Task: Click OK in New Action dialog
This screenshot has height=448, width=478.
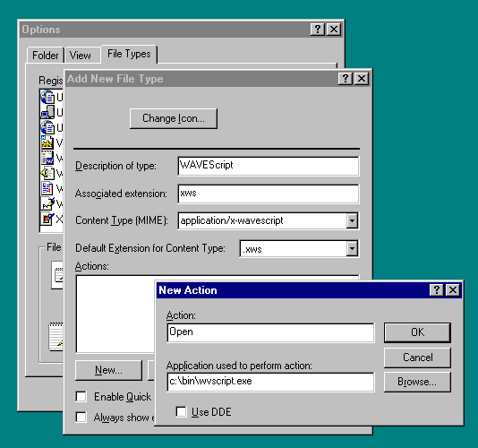Action: (x=417, y=332)
